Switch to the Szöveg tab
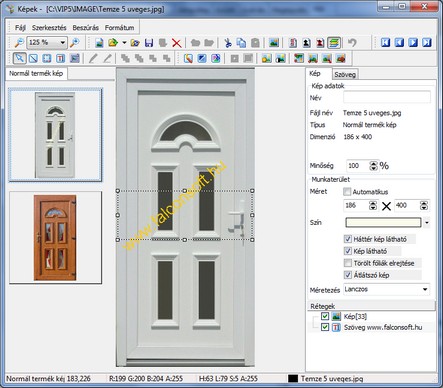 point(345,74)
